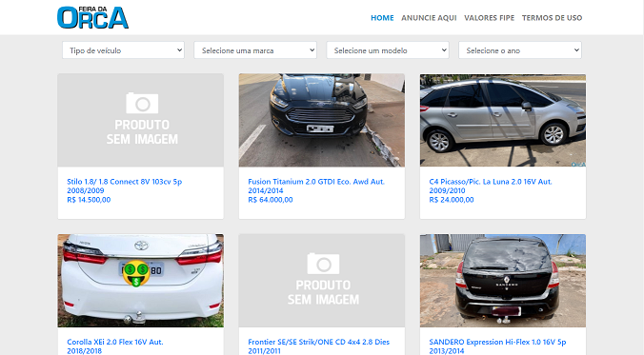View the black Sandero photo
Viewport: 644px width, 355px height.
(503, 281)
